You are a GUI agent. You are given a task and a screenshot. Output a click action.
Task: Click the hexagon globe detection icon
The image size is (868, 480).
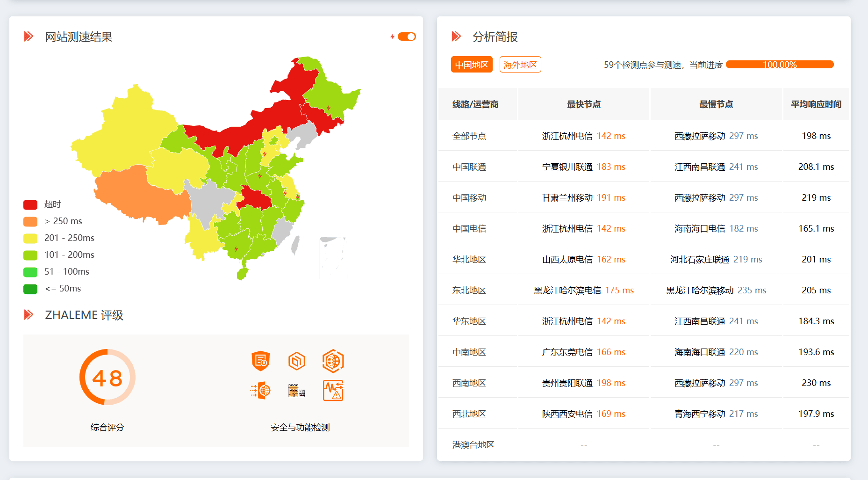click(x=333, y=361)
